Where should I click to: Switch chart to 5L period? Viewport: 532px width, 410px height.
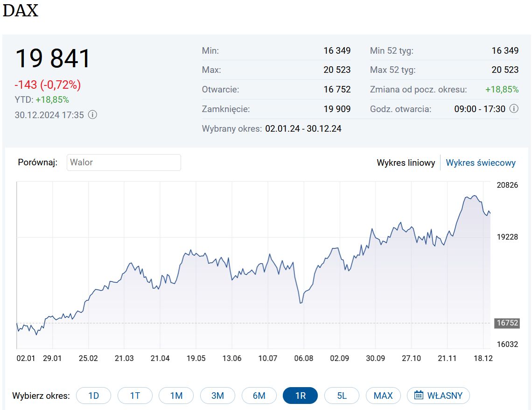342,396
